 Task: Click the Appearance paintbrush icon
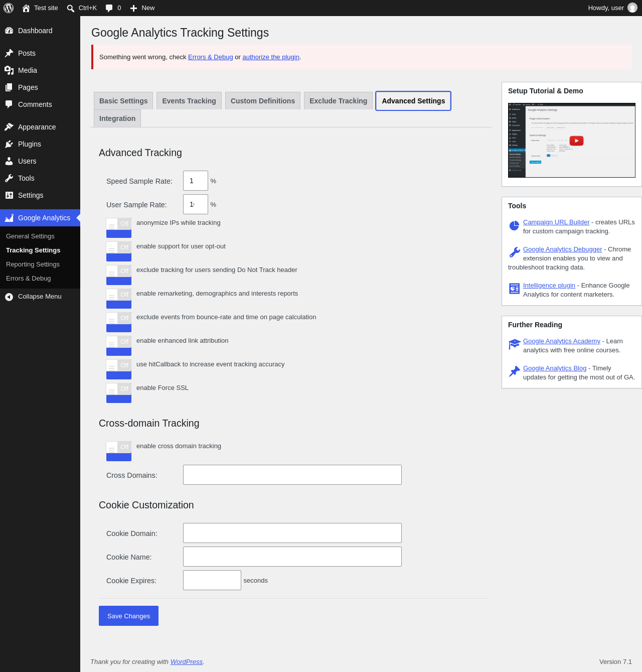point(9,127)
